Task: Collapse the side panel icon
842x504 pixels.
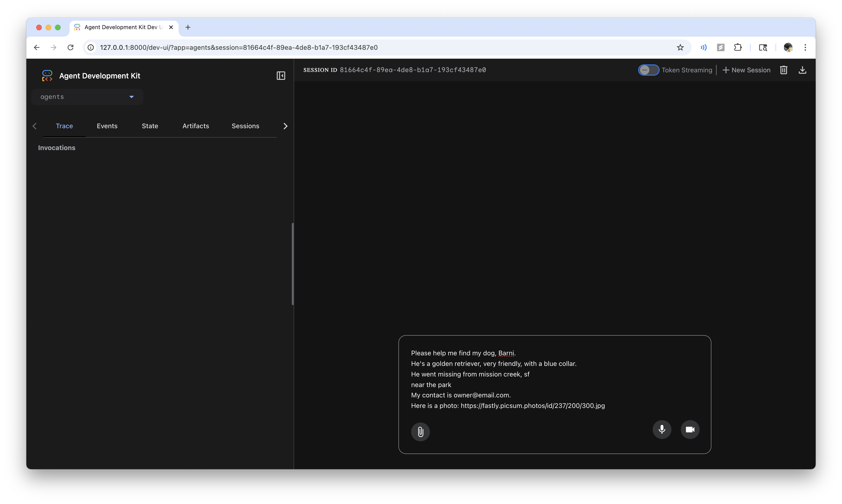Action: click(281, 76)
